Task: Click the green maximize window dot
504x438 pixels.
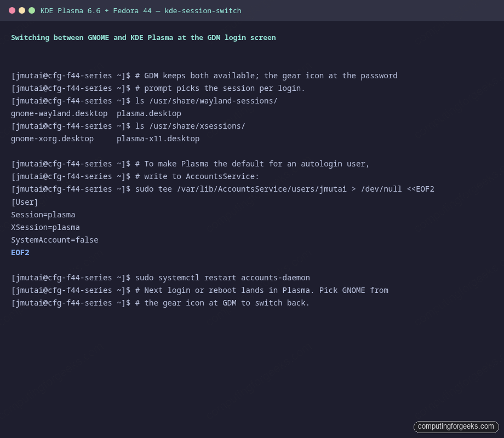Action: (x=32, y=10)
